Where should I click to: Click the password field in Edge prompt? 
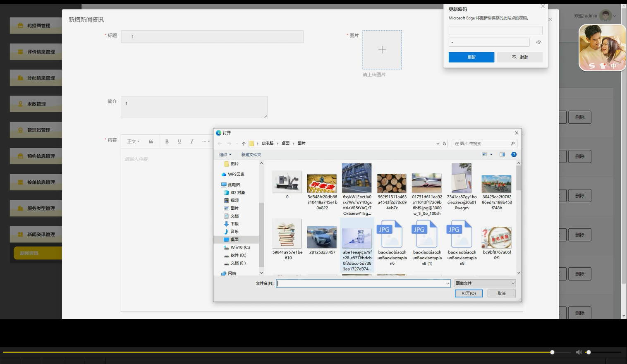coord(489,42)
